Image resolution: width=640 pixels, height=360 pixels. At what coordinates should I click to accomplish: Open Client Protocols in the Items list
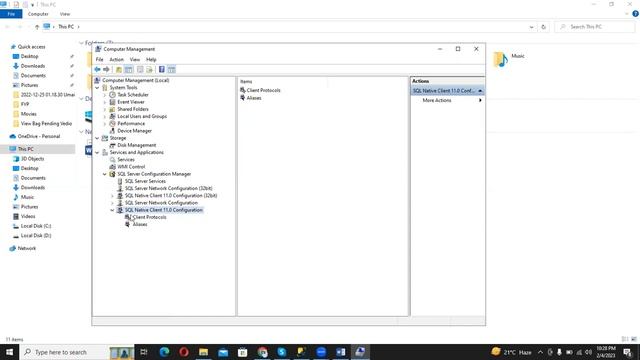pos(263,90)
